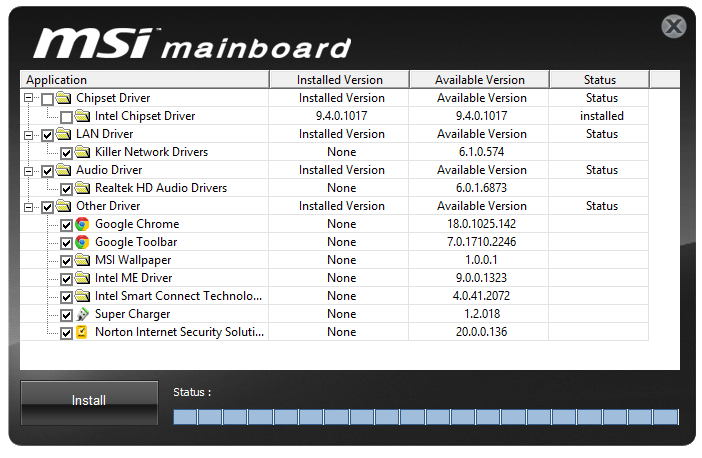This screenshot has height=458, width=702.
Task: Click the Chipset Driver folder icon
Action: tap(64, 98)
